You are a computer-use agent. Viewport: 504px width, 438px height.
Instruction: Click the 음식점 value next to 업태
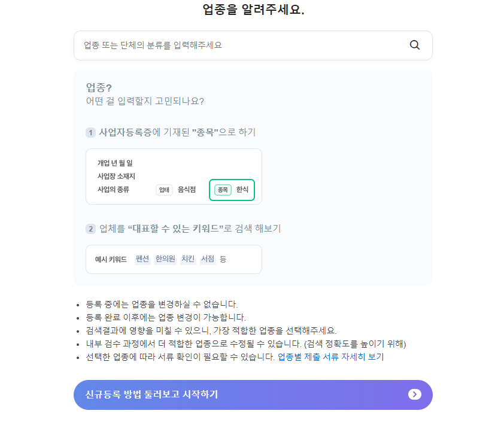pyautogui.click(x=186, y=189)
